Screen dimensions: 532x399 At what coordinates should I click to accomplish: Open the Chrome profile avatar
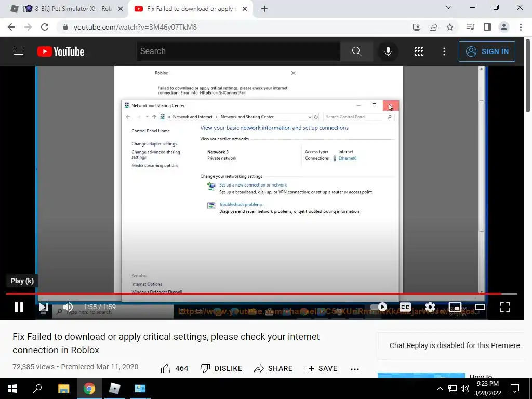tap(504, 27)
